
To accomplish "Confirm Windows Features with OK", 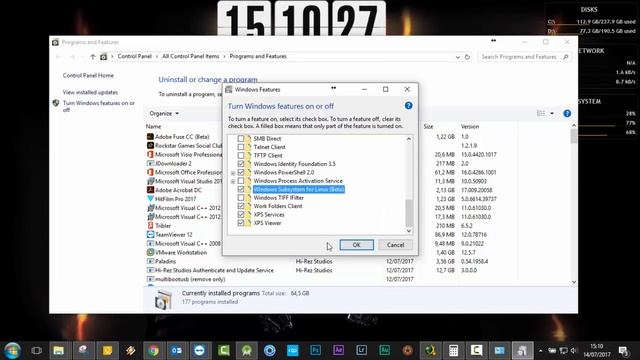I will click(356, 245).
